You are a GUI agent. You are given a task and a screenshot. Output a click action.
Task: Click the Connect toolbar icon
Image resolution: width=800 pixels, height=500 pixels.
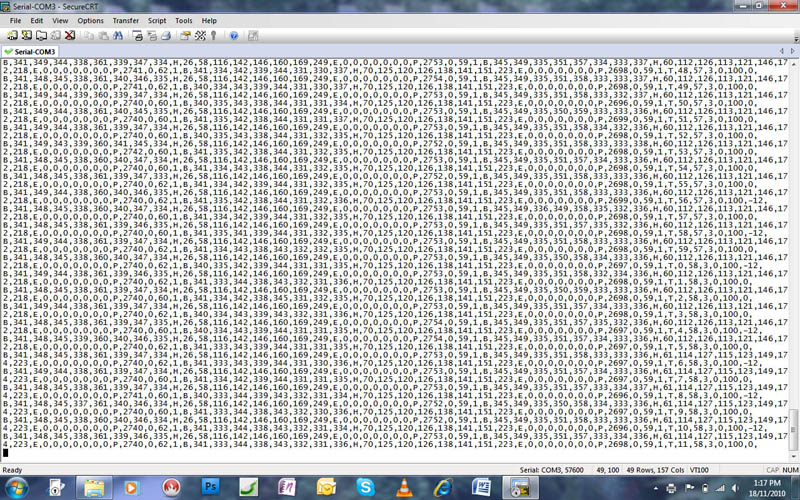(12, 35)
